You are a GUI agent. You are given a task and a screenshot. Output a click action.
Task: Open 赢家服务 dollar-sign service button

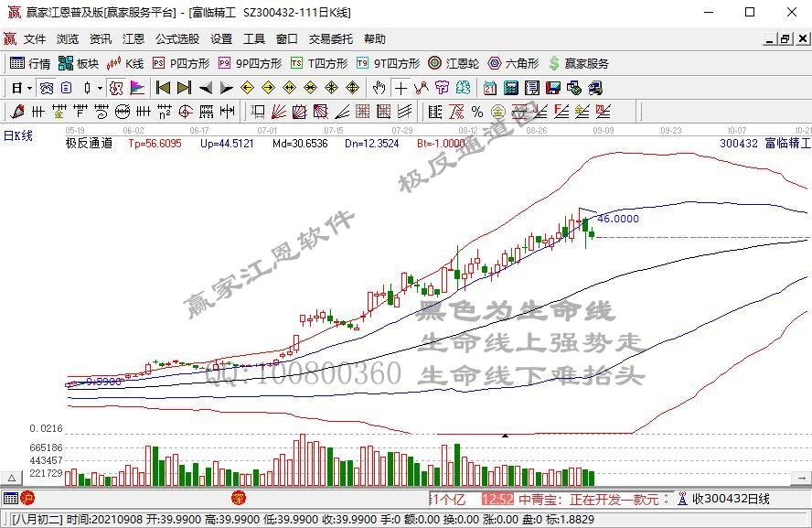578,63
